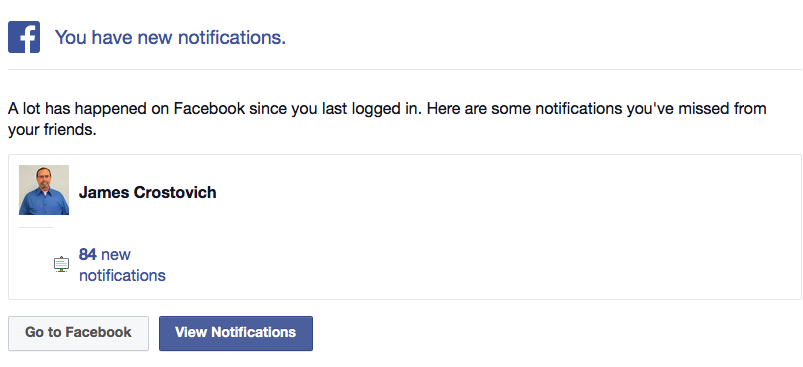Click the word 'new' next to 84

116,255
